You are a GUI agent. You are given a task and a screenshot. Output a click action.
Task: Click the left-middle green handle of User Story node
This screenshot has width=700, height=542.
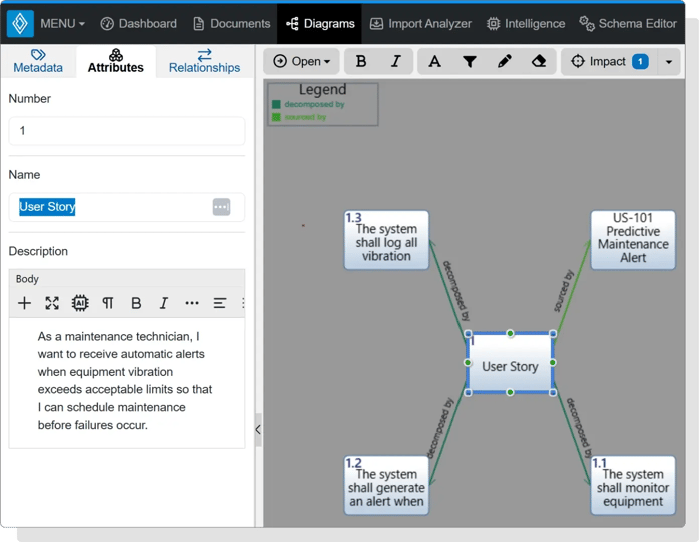[468, 363]
